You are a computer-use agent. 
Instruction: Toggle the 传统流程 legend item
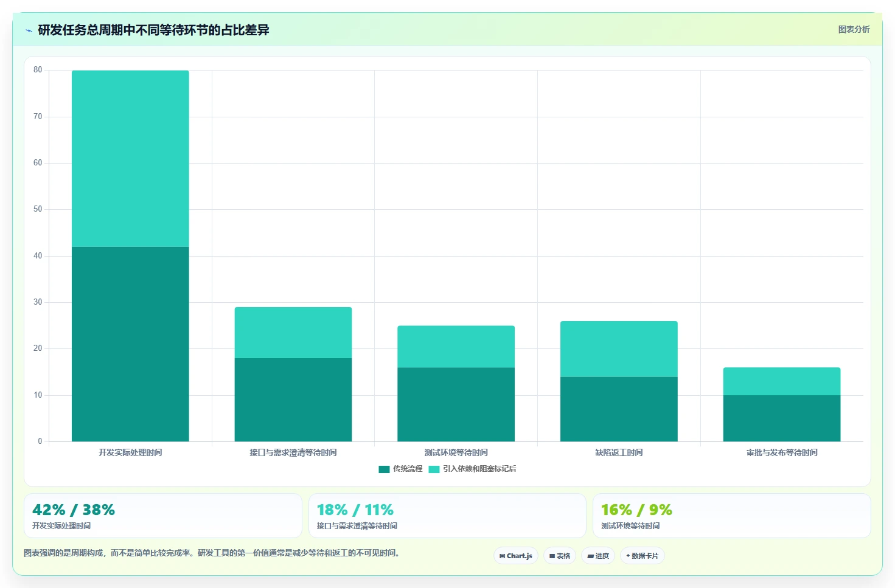pyautogui.click(x=400, y=469)
